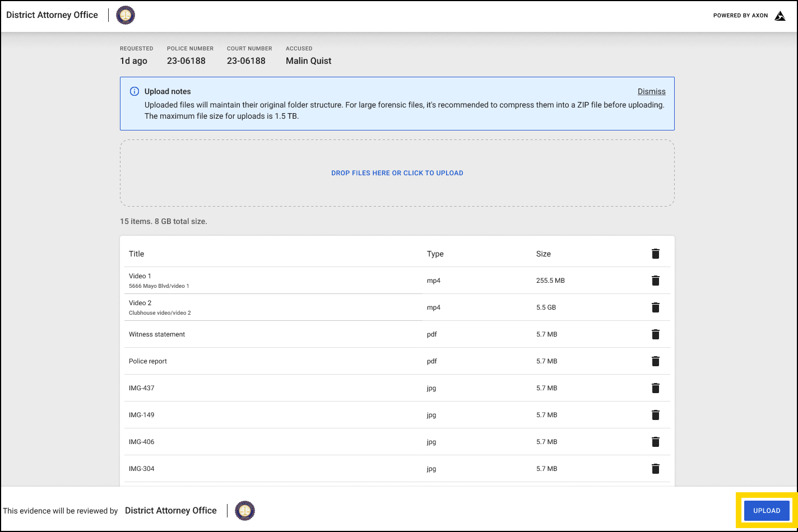Open the District Attorney Office seal logo
Image resolution: width=798 pixels, height=532 pixels.
tap(125, 15)
